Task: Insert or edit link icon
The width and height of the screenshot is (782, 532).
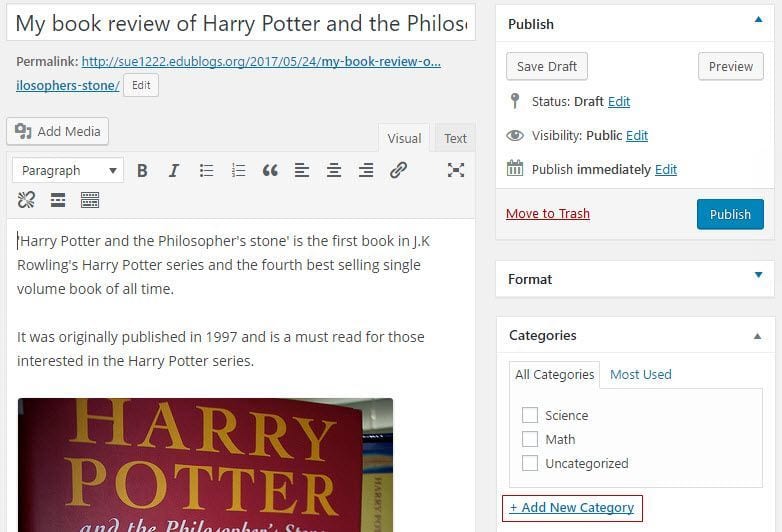Action: (398, 171)
